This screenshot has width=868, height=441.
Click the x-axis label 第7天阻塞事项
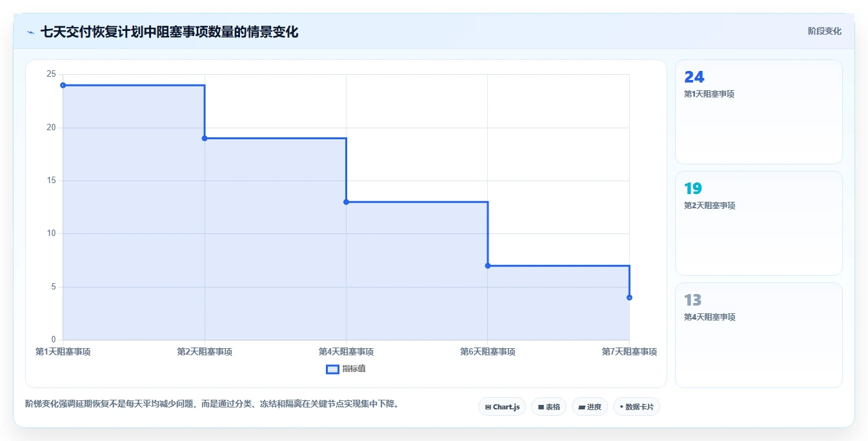tap(629, 352)
